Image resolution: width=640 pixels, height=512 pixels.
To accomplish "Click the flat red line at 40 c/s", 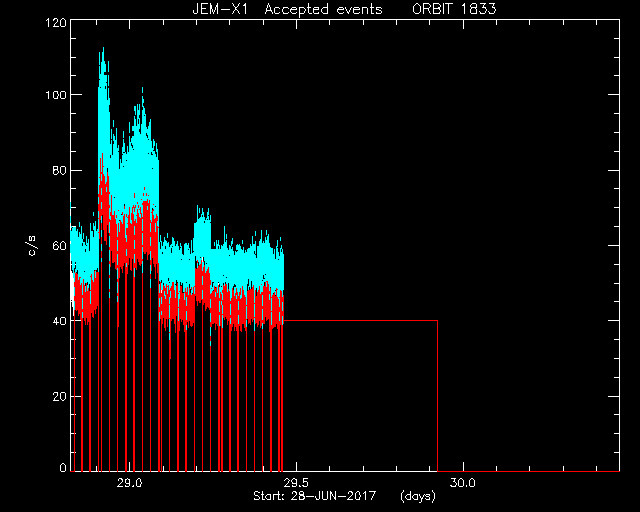I will [360, 321].
